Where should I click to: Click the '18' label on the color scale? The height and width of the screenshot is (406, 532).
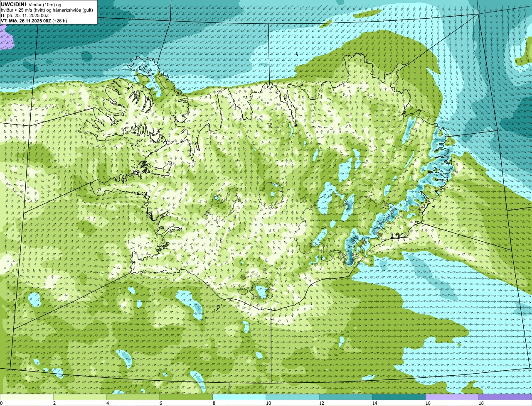point(481,403)
